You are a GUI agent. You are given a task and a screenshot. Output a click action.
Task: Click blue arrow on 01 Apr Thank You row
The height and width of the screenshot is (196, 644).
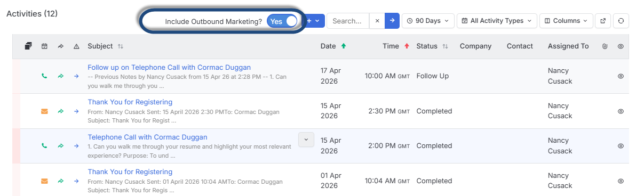coord(76,181)
